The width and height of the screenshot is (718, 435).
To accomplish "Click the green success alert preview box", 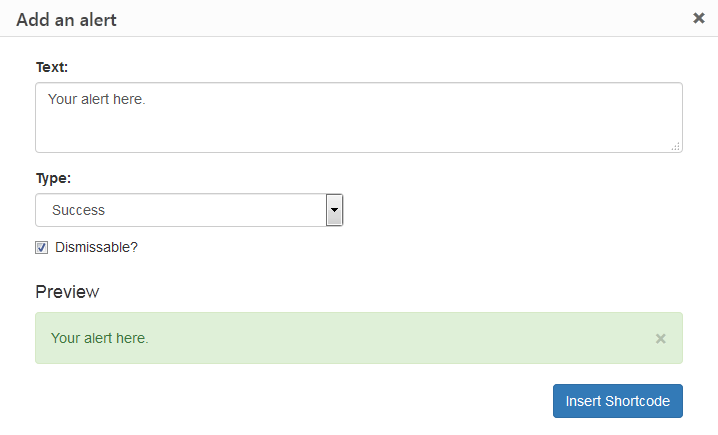I will coord(359,338).
